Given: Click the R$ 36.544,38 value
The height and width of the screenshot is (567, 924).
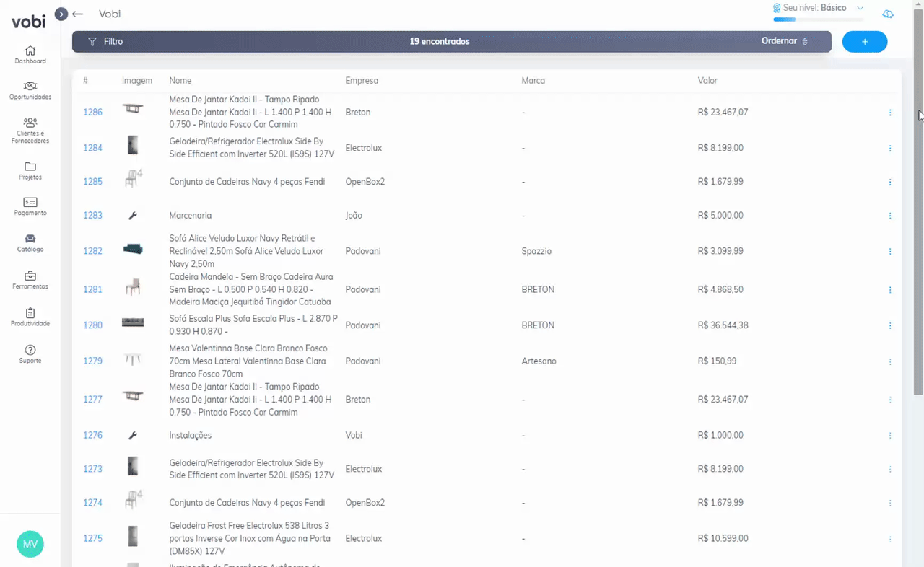Looking at the screenshot, I should [x=723, y=325].
